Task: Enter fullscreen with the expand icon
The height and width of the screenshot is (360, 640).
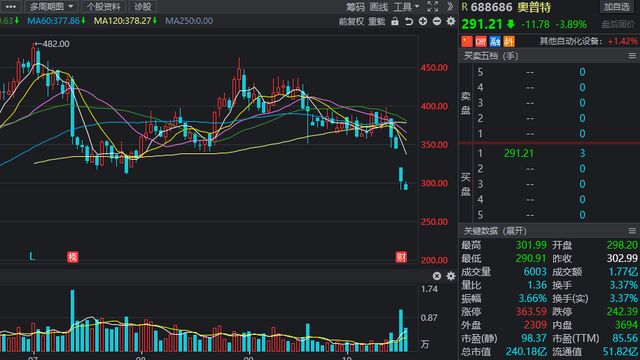Action: point(433,7)
